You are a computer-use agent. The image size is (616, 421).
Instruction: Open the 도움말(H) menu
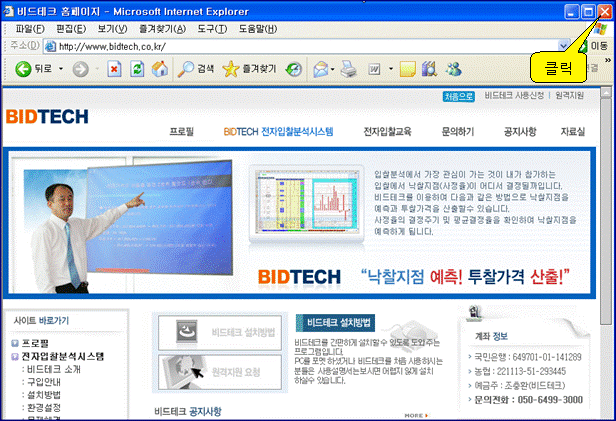pyautogui.click(x=258, y=29)
